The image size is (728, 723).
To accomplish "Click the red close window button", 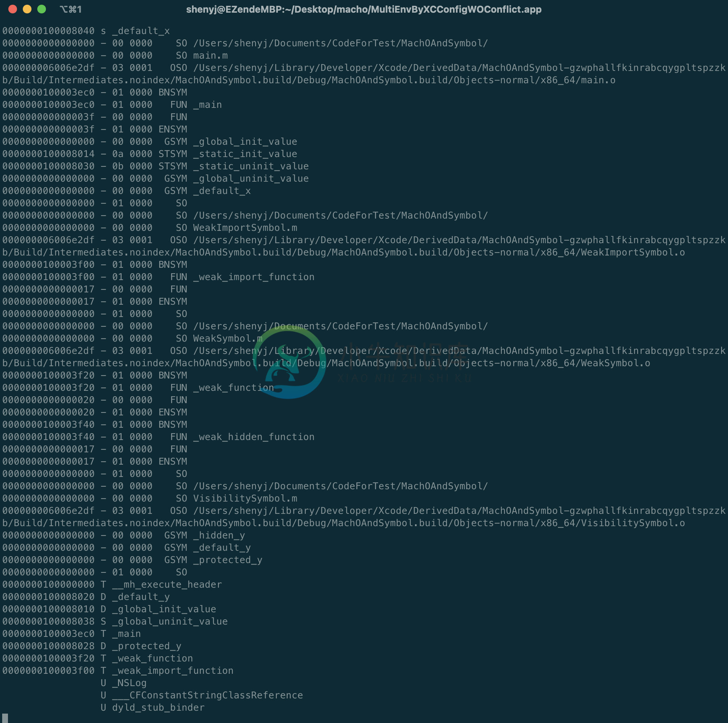I will pyautogui.click(x=12, y=9).
